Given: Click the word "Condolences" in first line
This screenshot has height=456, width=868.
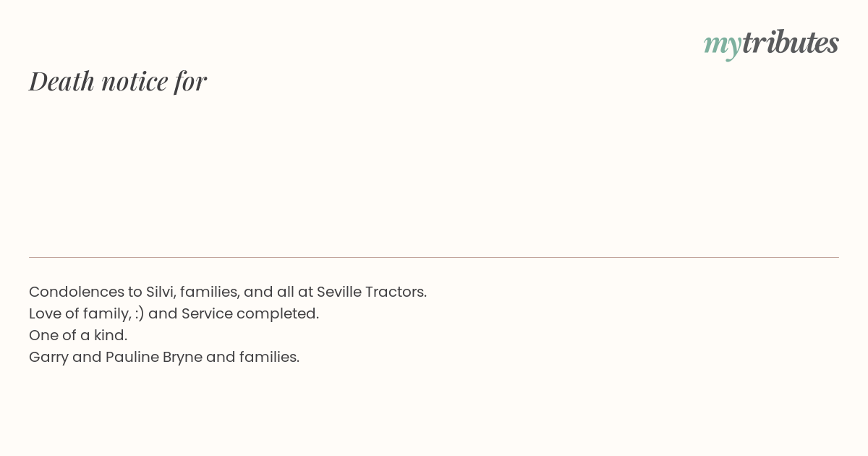Looking at the screenshot, I should (76, 292).
